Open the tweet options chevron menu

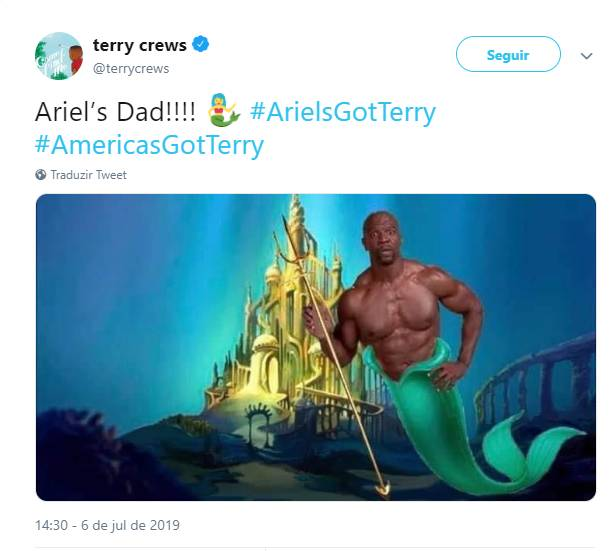pos(586,56)
